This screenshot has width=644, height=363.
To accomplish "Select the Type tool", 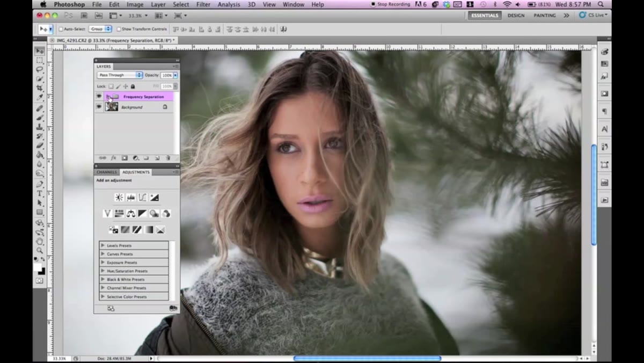I will [40, 193].
